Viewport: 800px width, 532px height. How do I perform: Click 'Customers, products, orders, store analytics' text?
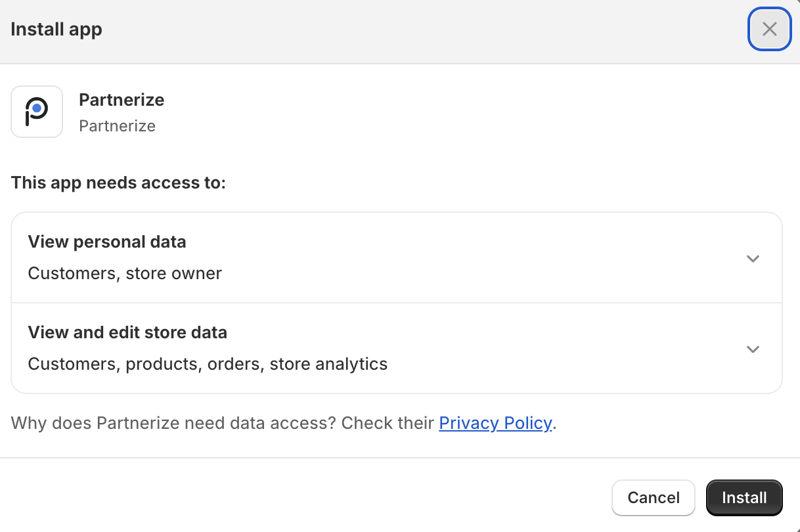(x=208, y=364)
